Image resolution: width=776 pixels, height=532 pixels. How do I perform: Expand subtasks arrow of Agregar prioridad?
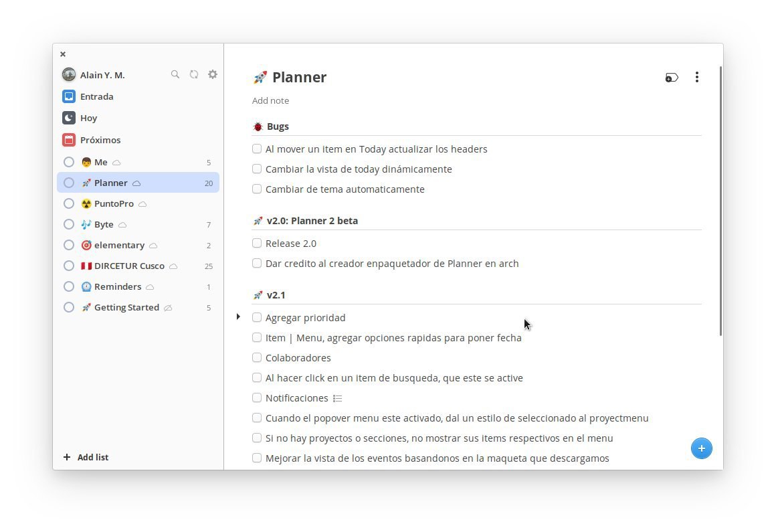(238, 317)
